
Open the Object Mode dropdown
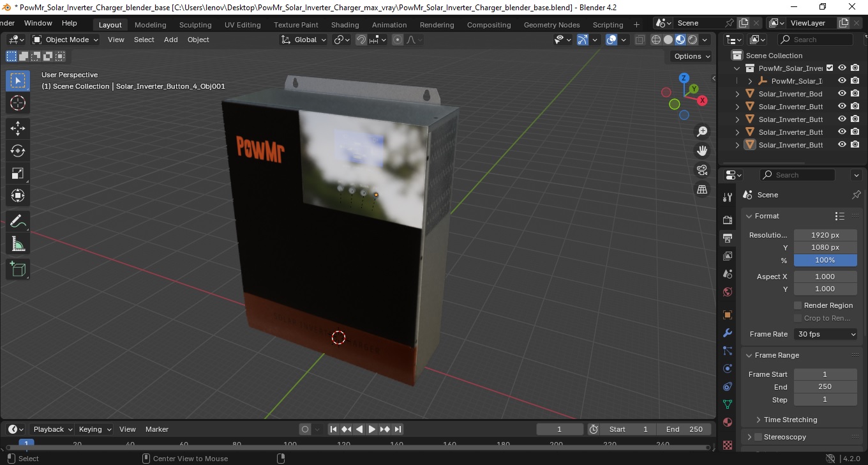(x=66, y=40)
